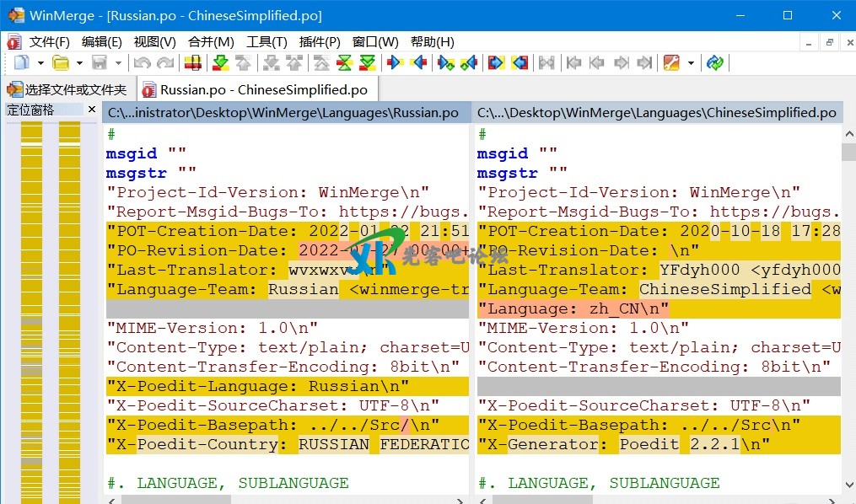Click the Copy All to Left icon
The image size is (856, 504).
point(520,63)
